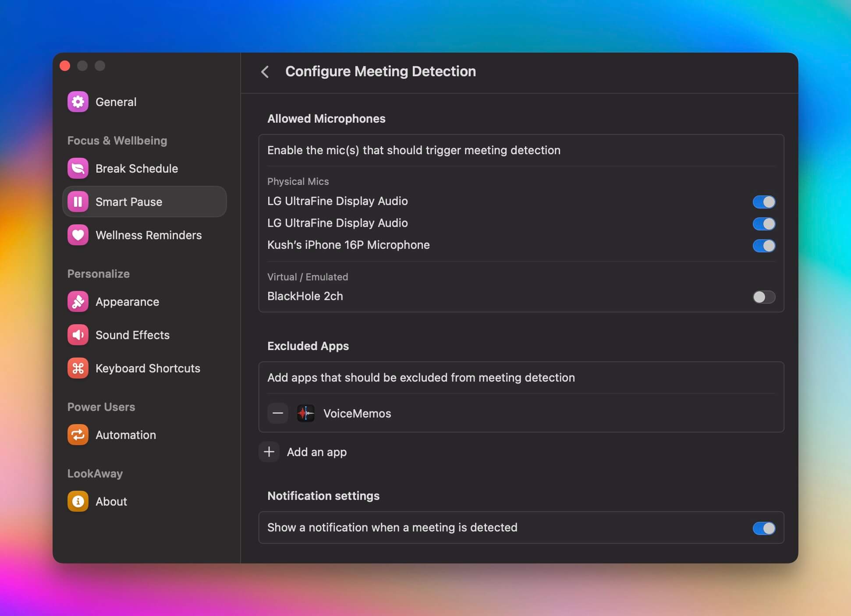The image size is (851, 616).
Task: Disable the first LG UltraFine Display Audio mic
Action: pos(763,202)
